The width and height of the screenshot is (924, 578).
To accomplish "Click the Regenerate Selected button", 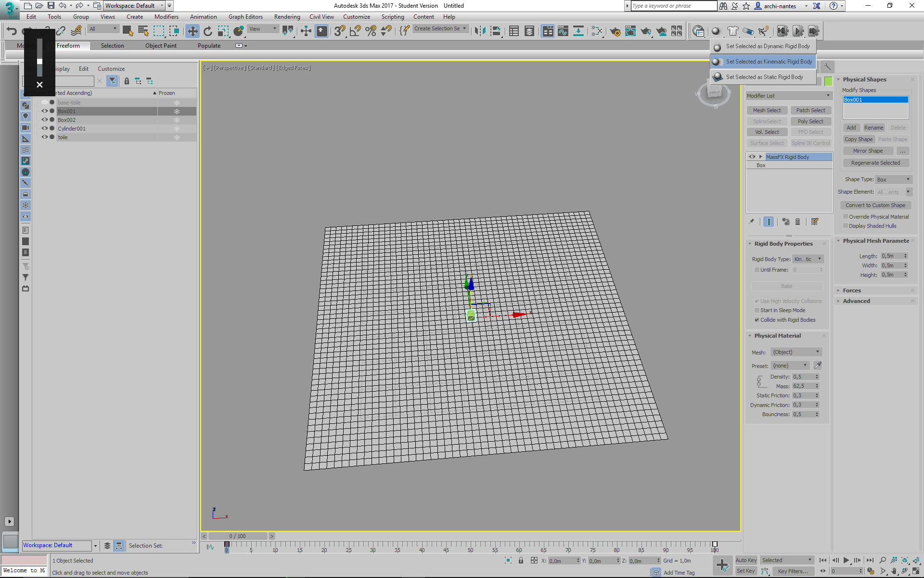I will coord(875,163).
